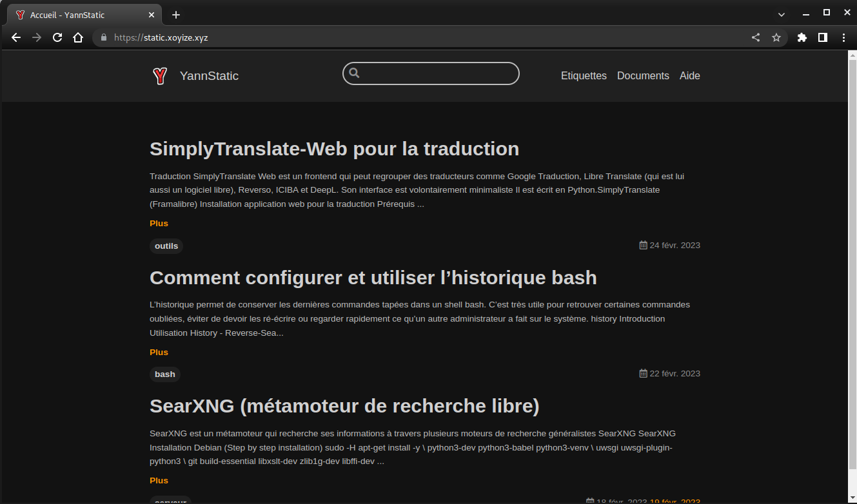This screenshot has height=504, width=857.
Task: Bookmark this page with star icon
Action: (776, 37)
